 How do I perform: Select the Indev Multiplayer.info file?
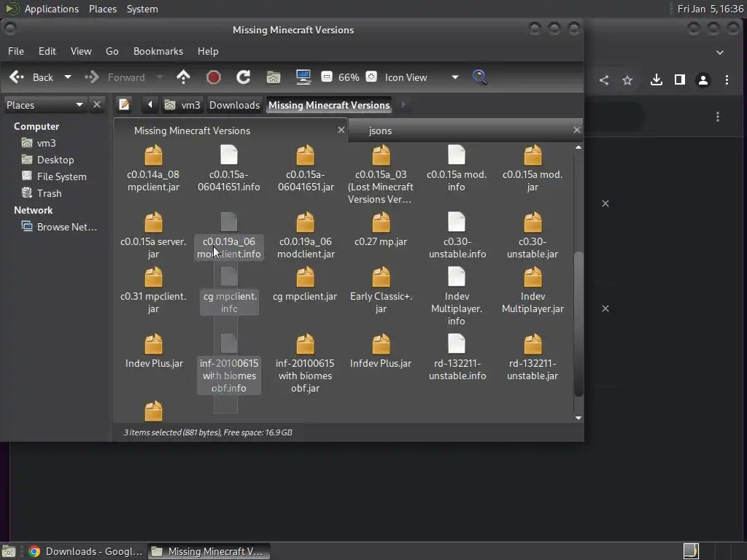pyautogui.click(x=457, y=296)
